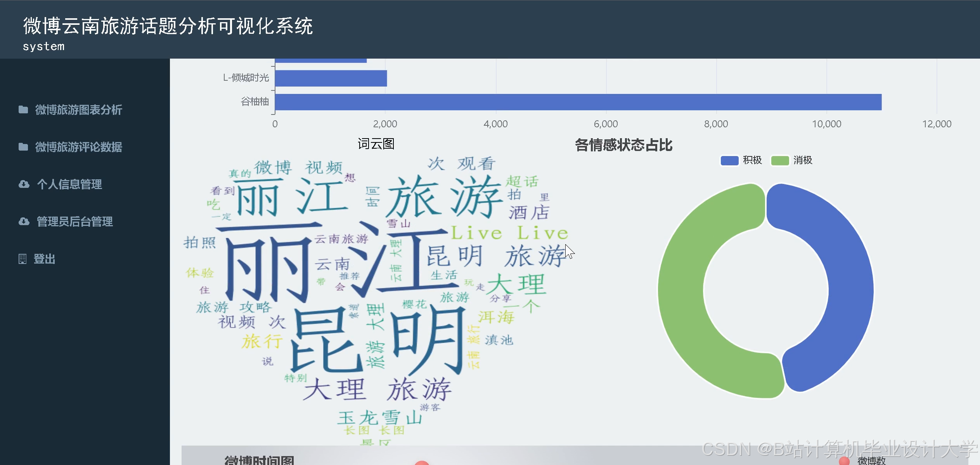Image resolution: width=980 pixels, height=465 pixels.
Task: Click folder icon beside 微博旅游图表分析
Action: click(23, 110)
